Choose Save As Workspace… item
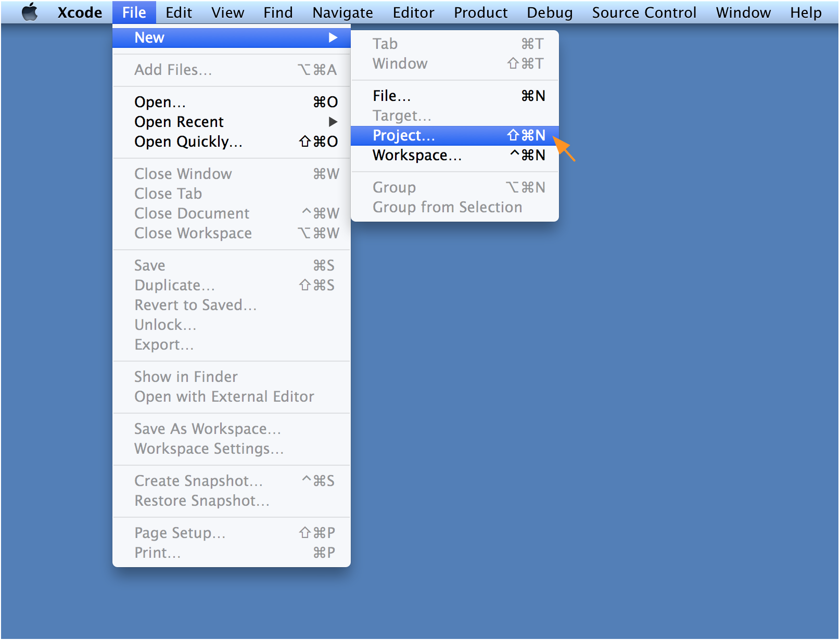Screen dimensions: 840x640 [232, 429]
